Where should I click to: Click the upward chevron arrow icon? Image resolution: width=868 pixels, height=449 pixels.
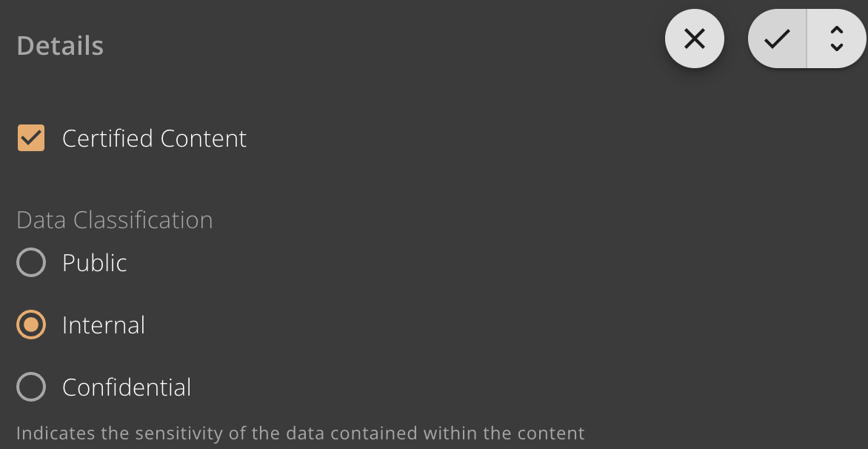[836, 30]
